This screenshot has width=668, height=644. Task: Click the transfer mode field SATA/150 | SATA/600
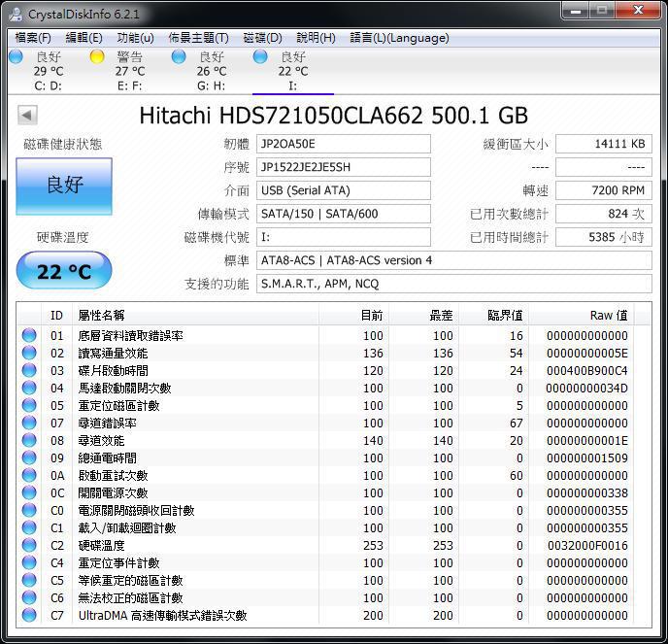(344, 214)
